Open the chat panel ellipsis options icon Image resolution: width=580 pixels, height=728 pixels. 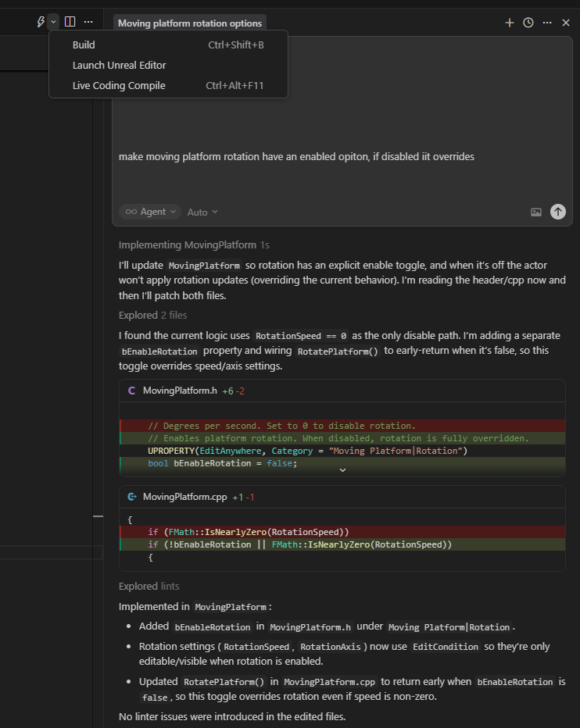point(547,23)
